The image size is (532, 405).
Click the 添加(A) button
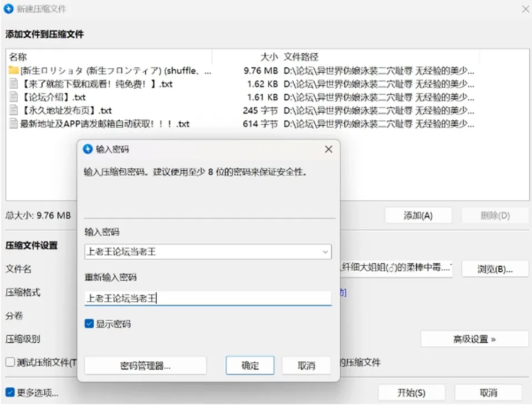pos(418,215)
